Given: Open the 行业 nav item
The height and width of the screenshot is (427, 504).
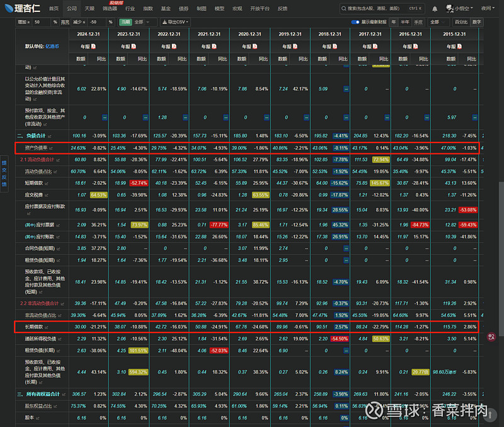Looking at the screenshot, I should click(x=130, y=9).
